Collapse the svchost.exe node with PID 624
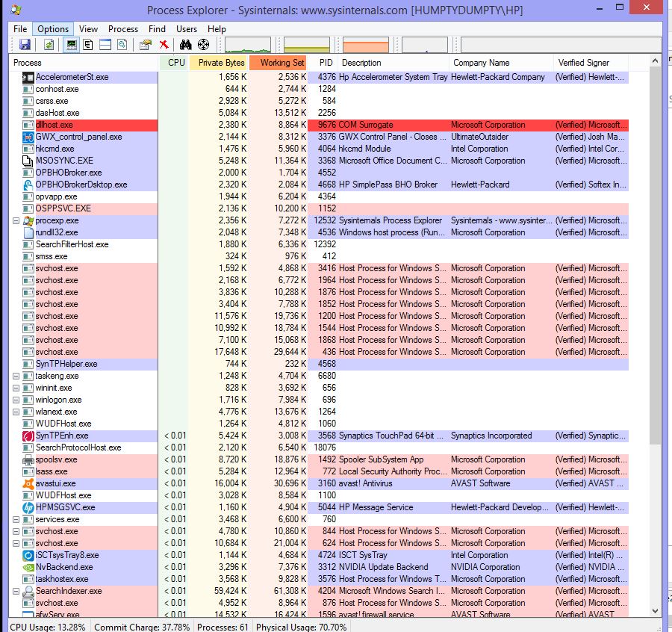Screen dimensions: 672x632 point(16,544)
